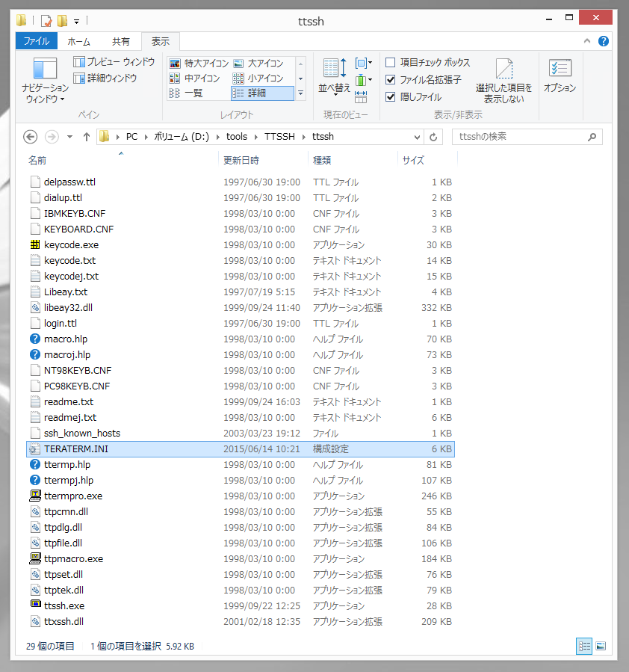Open the add columns dropdown icon
Viewport: 629px width, 672px height.
coord(364,80)
